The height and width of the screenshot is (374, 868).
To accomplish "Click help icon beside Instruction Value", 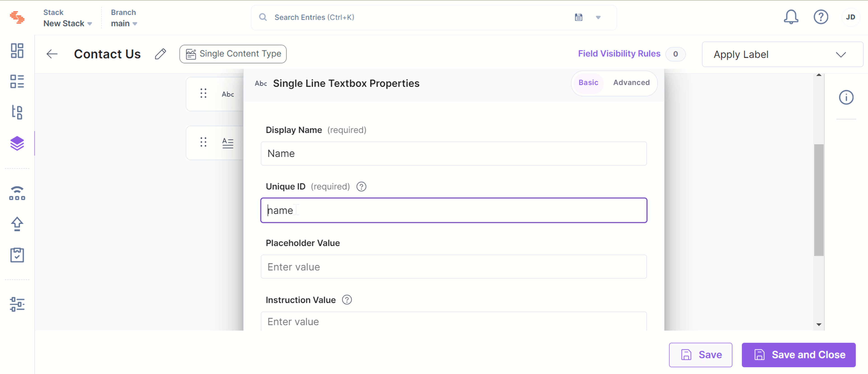I will (347, 300).
